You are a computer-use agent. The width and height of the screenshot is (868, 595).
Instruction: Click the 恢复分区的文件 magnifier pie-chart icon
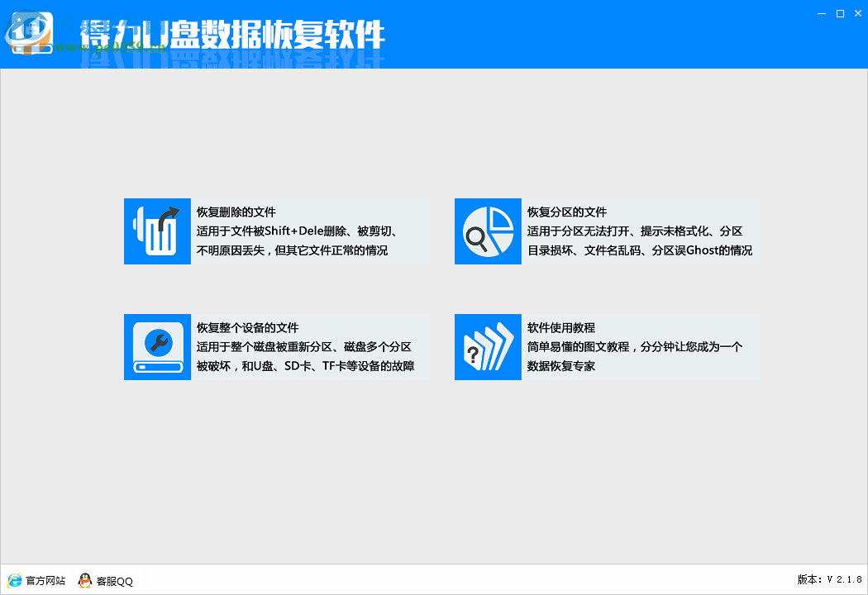pos(488,231)
